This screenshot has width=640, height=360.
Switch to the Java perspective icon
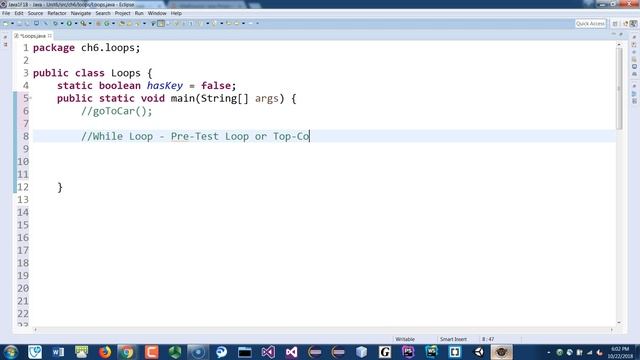click(633, 24)
